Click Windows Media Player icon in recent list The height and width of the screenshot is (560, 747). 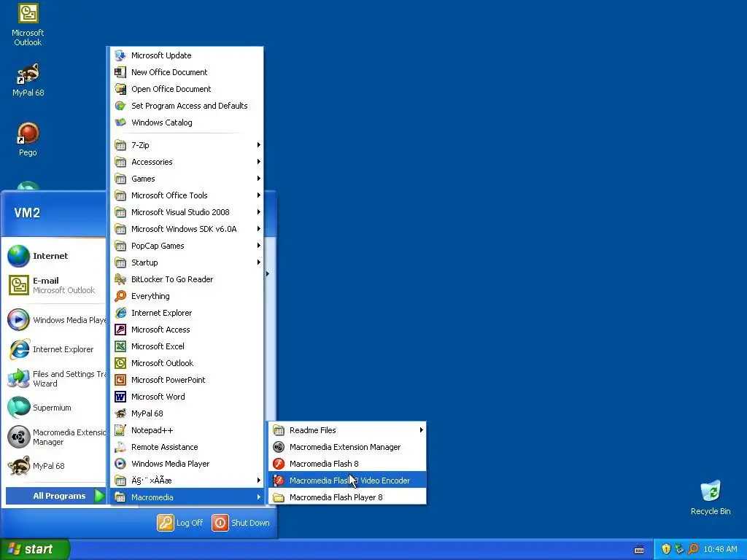pyautogui.click(x=18, y=320)
